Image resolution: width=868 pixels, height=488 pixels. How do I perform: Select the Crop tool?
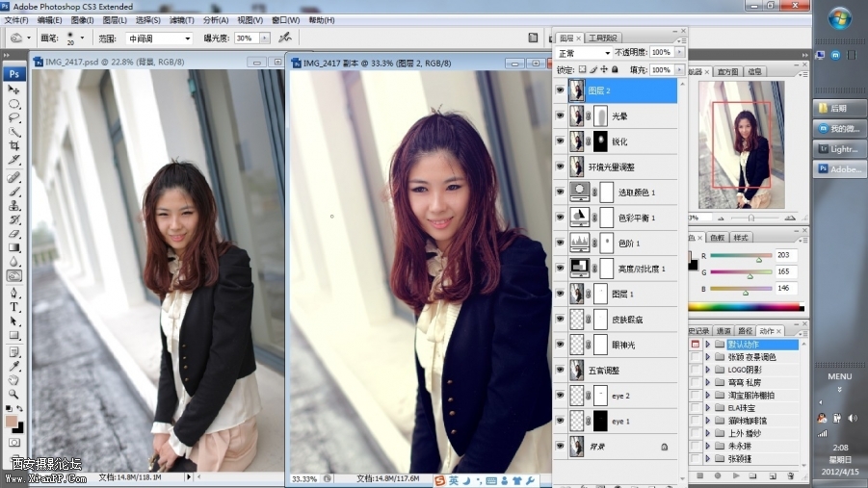(x=14, y=145)
